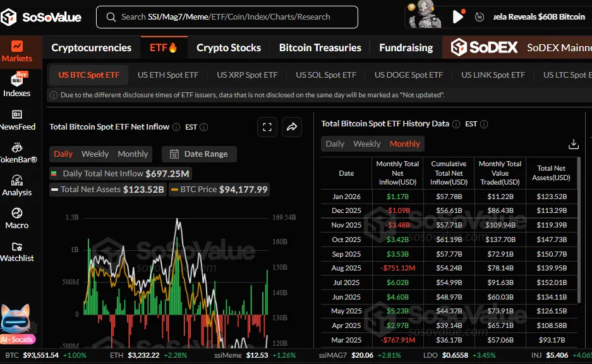Switch to the US ETH Spot ETF tab
This screenshot has height=364, width=592.
(x=168, y=75)
